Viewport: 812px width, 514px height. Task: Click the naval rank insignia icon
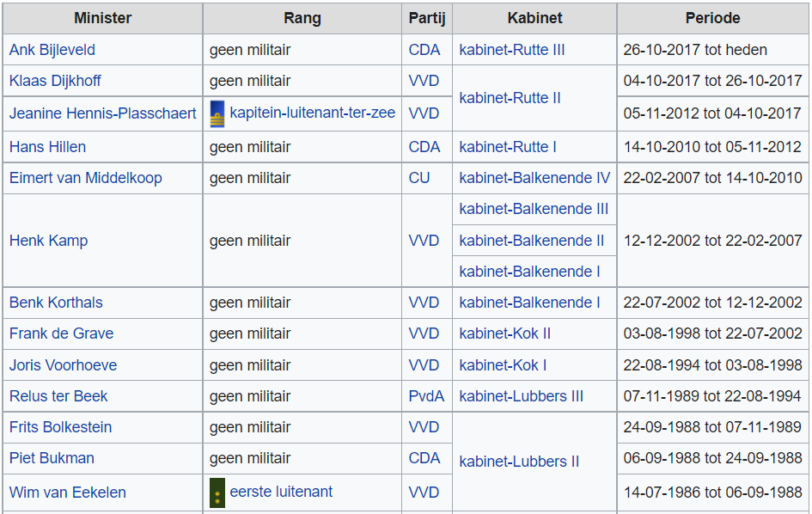click(217, 113)
